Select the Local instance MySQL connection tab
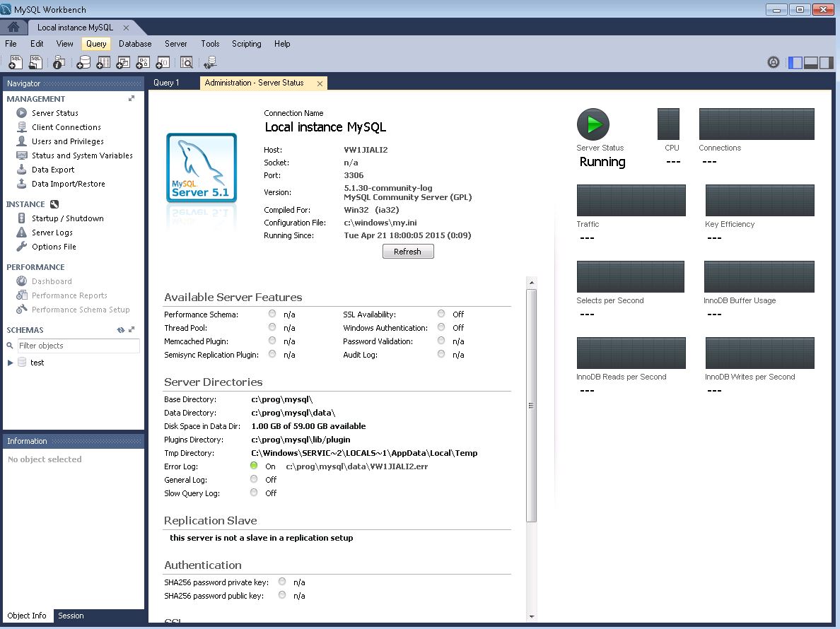 coord(75,28)
